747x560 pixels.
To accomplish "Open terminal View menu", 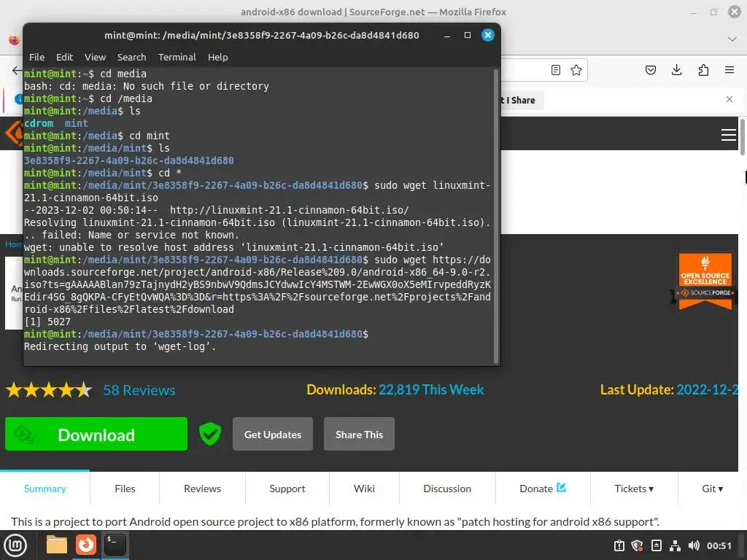I will click(x=96, y=57).
